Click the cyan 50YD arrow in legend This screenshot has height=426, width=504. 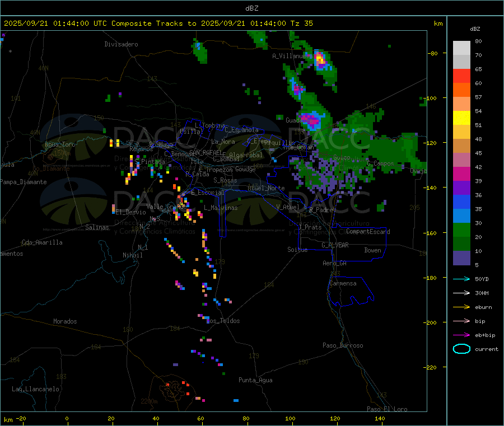pyautogui.click(x=461, y=279)
